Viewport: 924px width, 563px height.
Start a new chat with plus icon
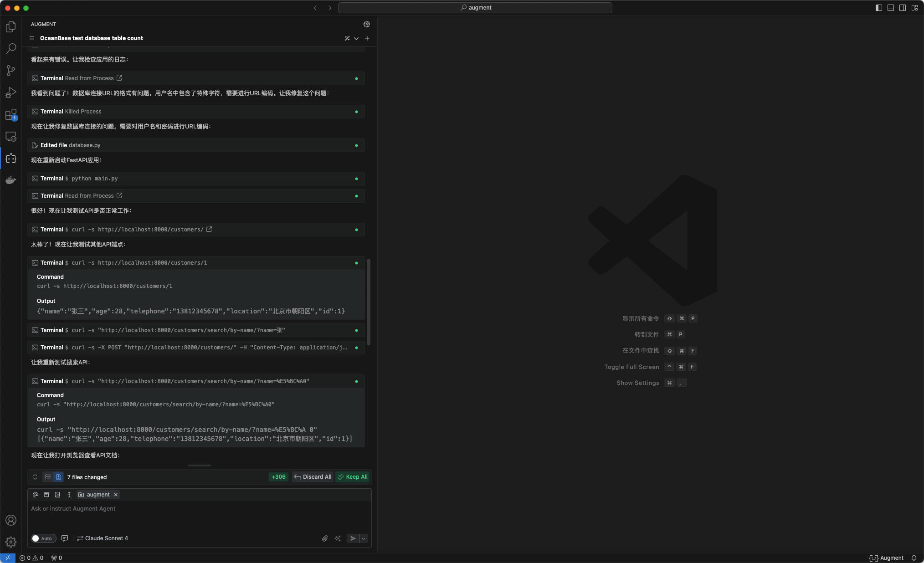tap(367, 38)
